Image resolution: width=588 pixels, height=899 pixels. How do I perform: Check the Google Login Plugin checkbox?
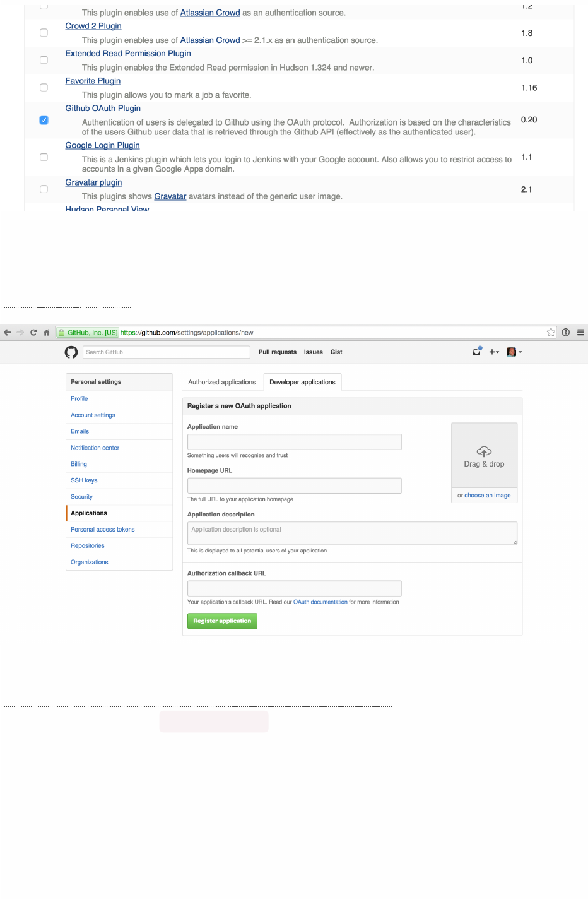pos(44,157)
